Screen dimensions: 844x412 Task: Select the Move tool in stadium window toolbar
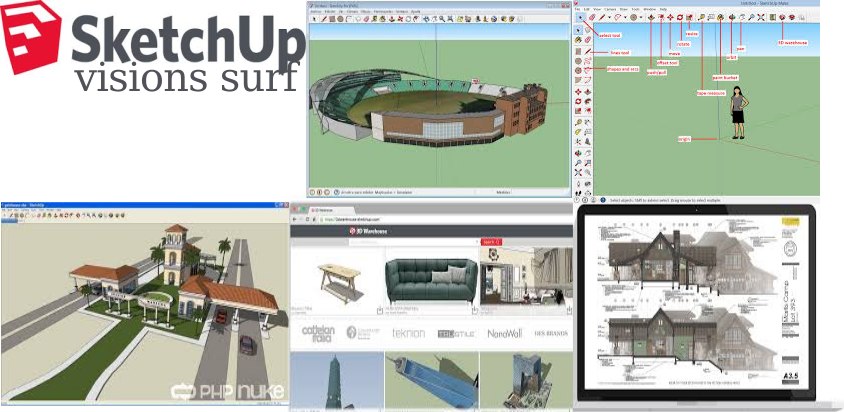[x=400, y=19]
